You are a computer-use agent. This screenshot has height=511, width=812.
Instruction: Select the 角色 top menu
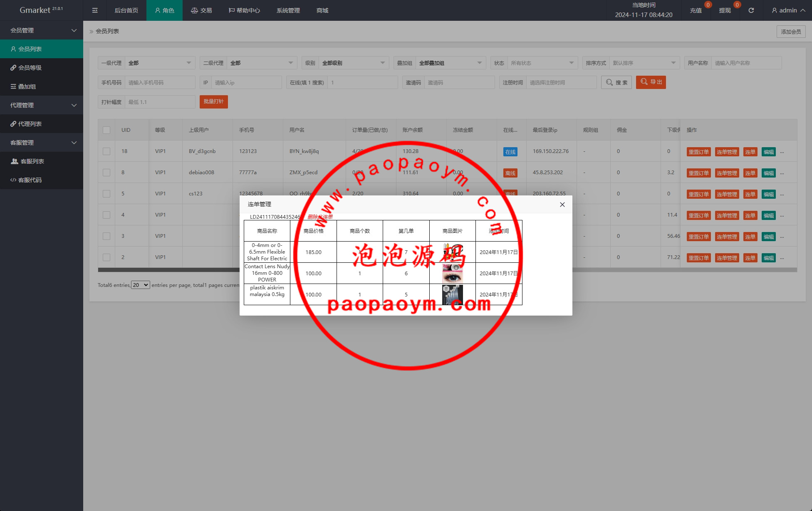pyautogui.click(x=164, y=10)
